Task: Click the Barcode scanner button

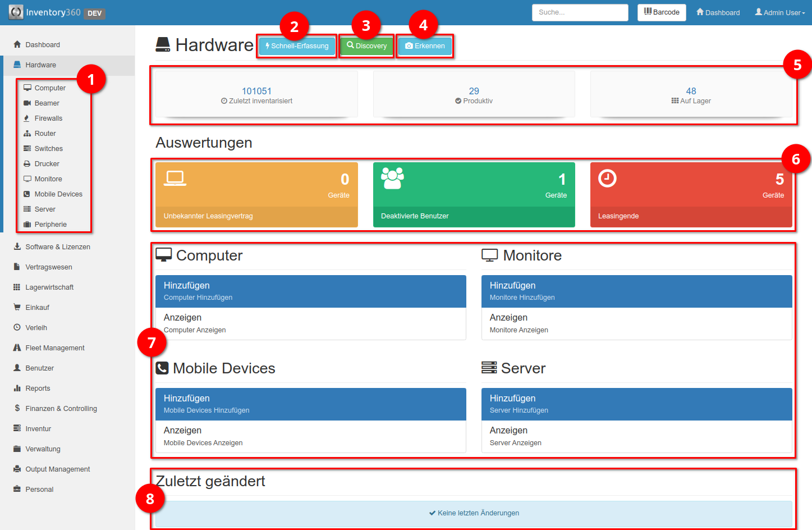Action: (x=661, y=12)
